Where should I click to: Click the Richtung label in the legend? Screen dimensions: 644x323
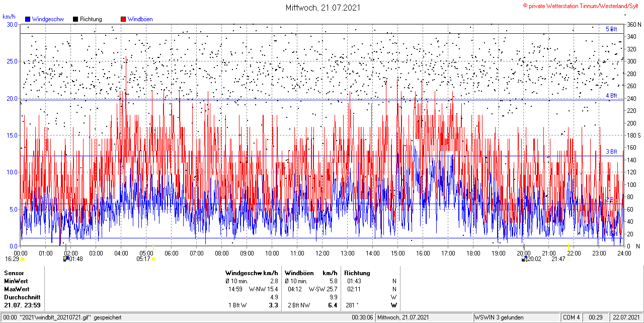[x=91, y=19]
